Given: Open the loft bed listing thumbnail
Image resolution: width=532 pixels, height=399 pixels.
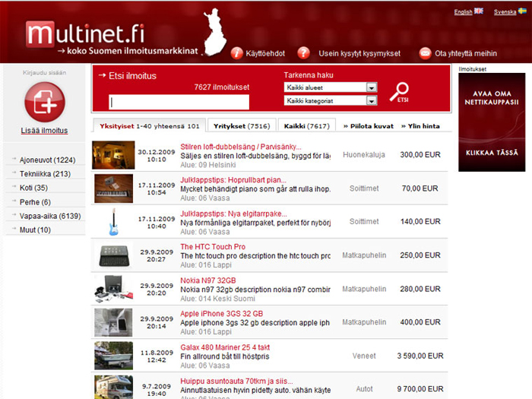Looking at the screenshot, I should pyautogui.click(x=113, y=155).
